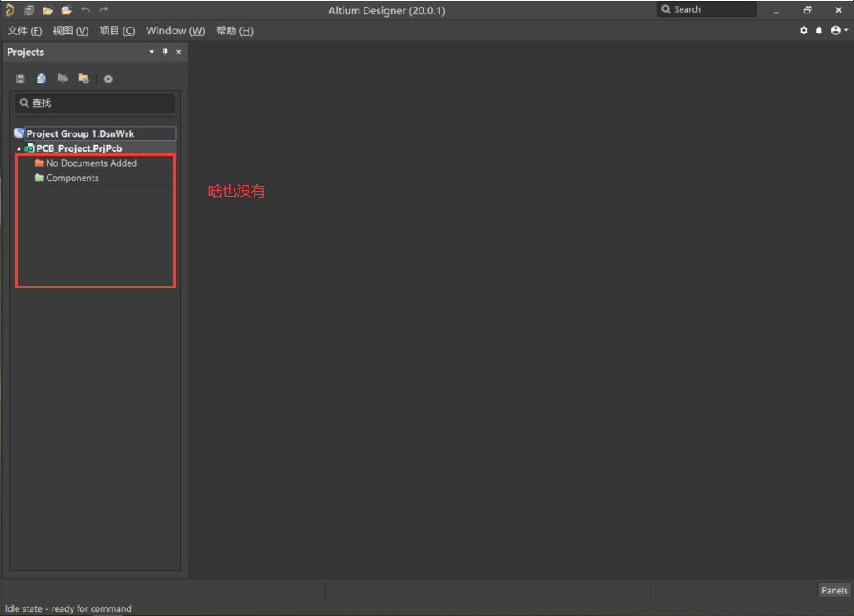The width and height of the screenshot is (854, 616).
Task: Open file via title bar folder icon
Action: (48, 10)
